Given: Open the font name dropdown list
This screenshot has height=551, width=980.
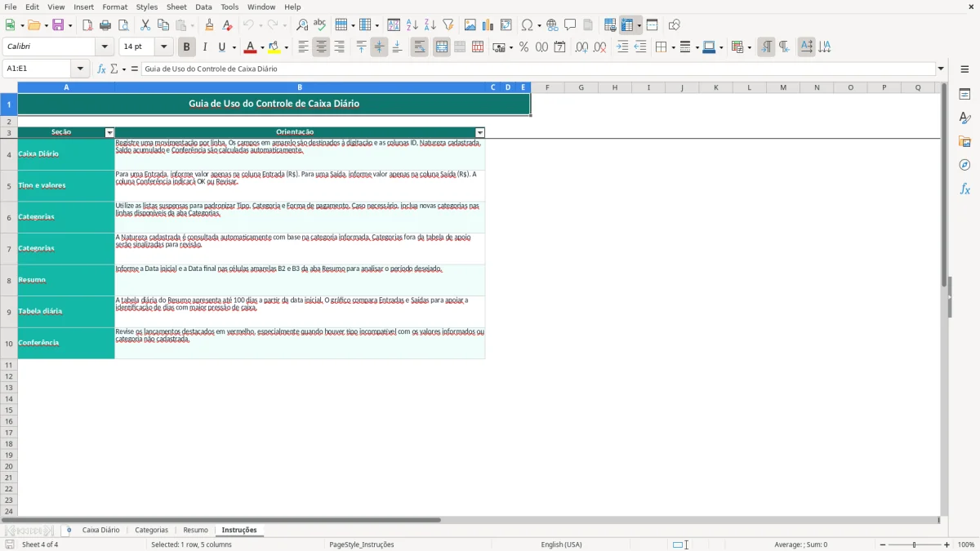Looking at the screenshot, I should pos(105,47).
